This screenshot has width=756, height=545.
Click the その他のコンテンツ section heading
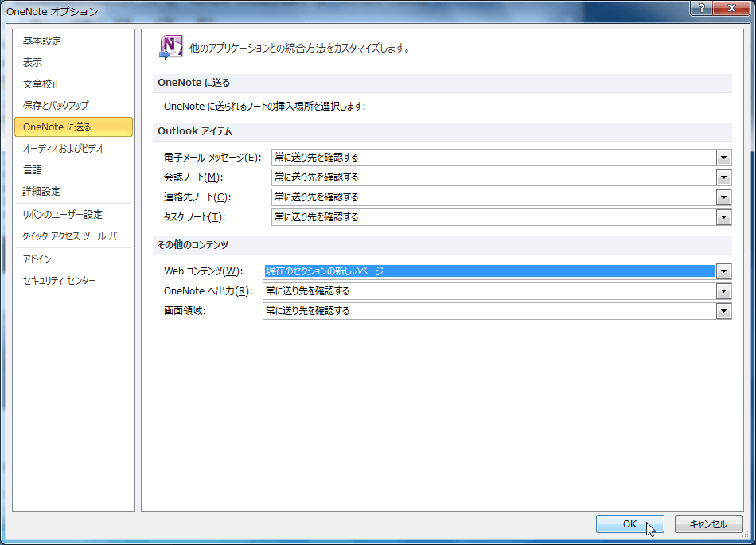coord(193,245)
